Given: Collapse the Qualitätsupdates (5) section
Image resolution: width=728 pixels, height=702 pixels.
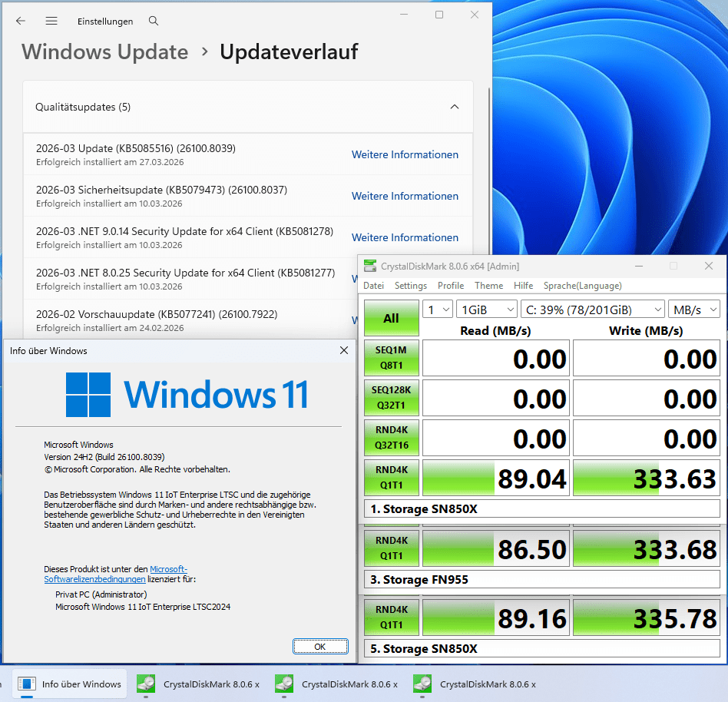Looking at the screenshot, I should coord(455,108).
